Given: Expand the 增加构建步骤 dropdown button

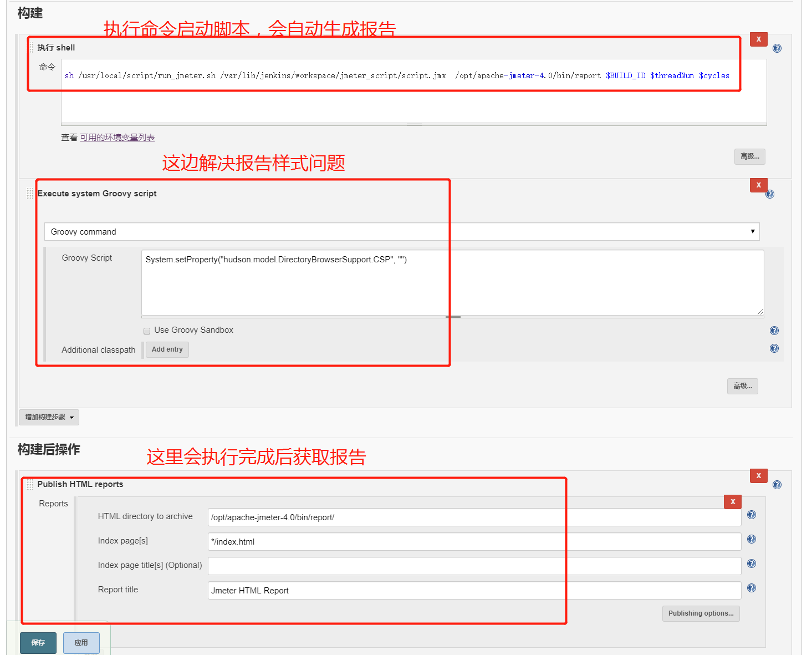Looking at the screenshot, I should pyautogui.click(x=49, y=417).
